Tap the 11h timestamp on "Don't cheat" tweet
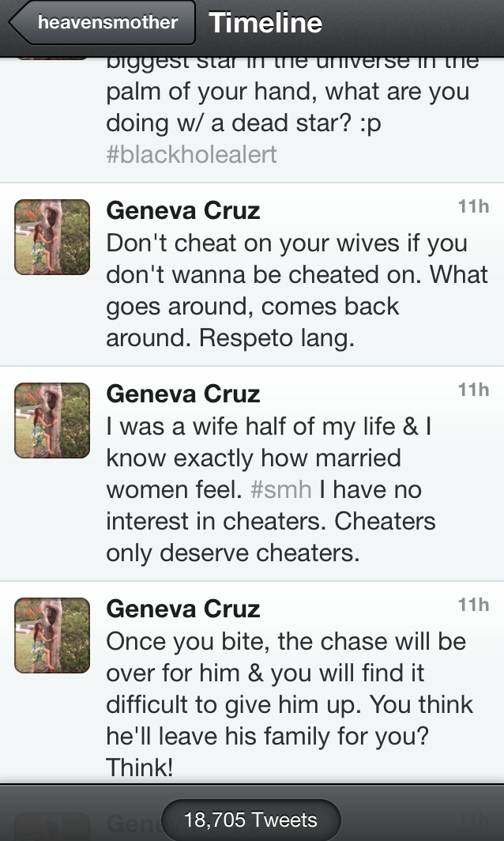504x841 pixels. (x=473, y=206)
